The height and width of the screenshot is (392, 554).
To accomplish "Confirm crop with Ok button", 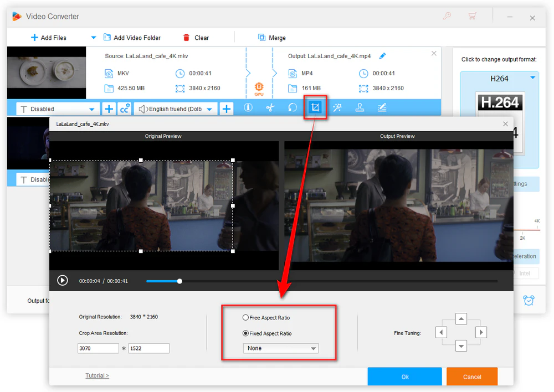I will (404, 376).
